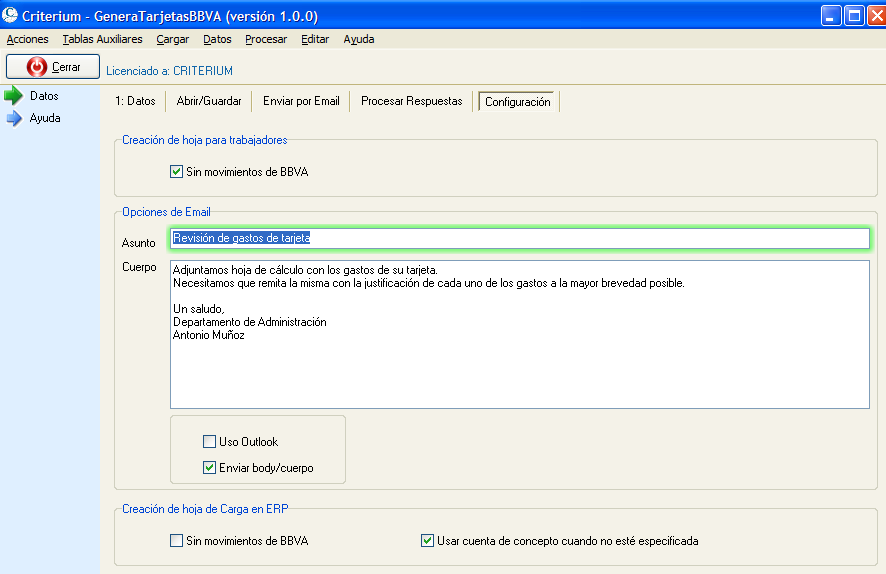Viewport: 886px width, 574px height.
Task: Click Licenciado a: CRITERIUM text
Action: pos(169,71)
